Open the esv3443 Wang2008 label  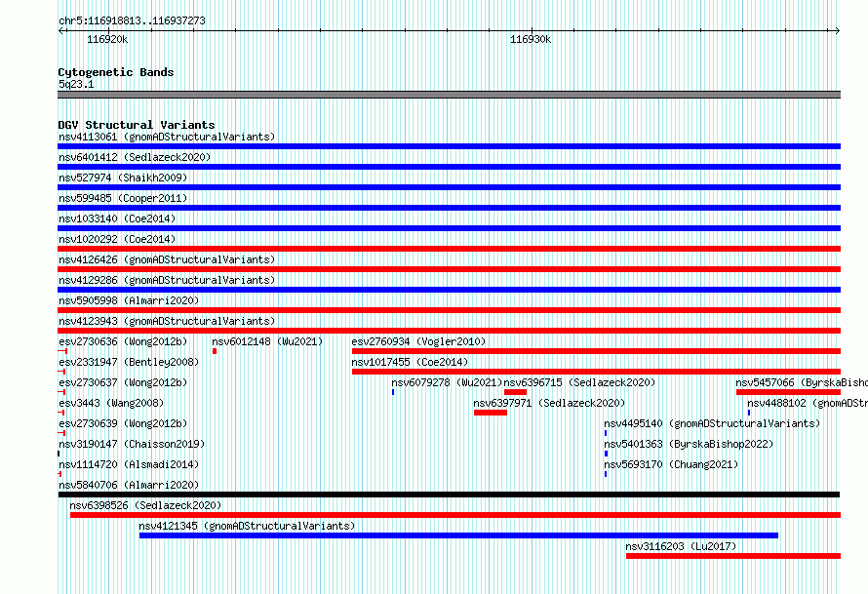tap(111, 403)
